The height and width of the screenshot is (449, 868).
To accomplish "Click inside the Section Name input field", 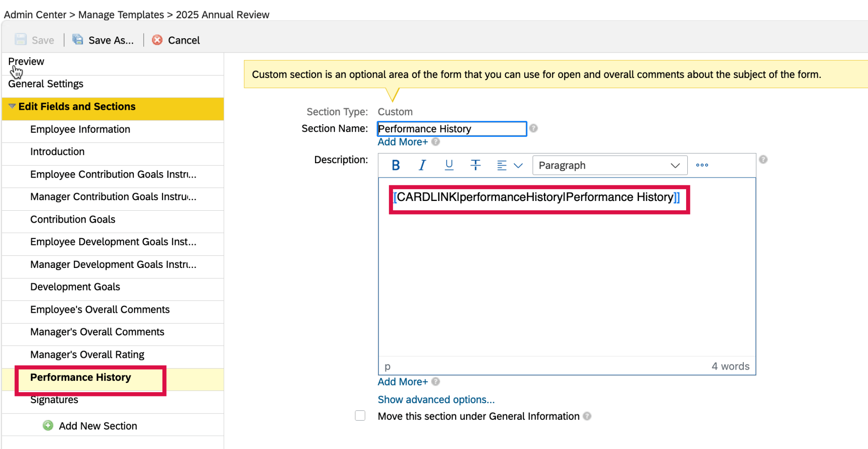I will click(451, 128).
